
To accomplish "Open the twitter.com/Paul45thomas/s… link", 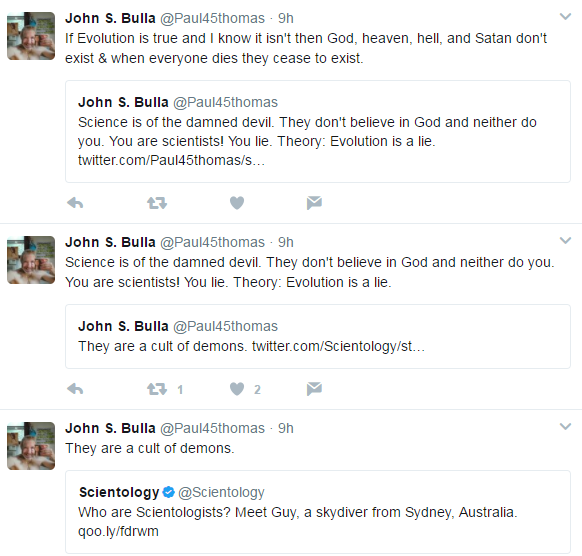I will (x=171, y=160).
